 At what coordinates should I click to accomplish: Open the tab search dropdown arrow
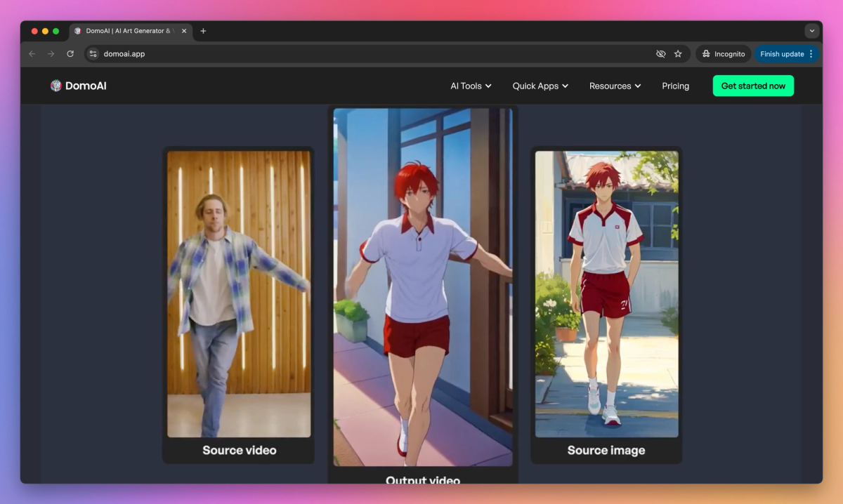coord(812,31)
